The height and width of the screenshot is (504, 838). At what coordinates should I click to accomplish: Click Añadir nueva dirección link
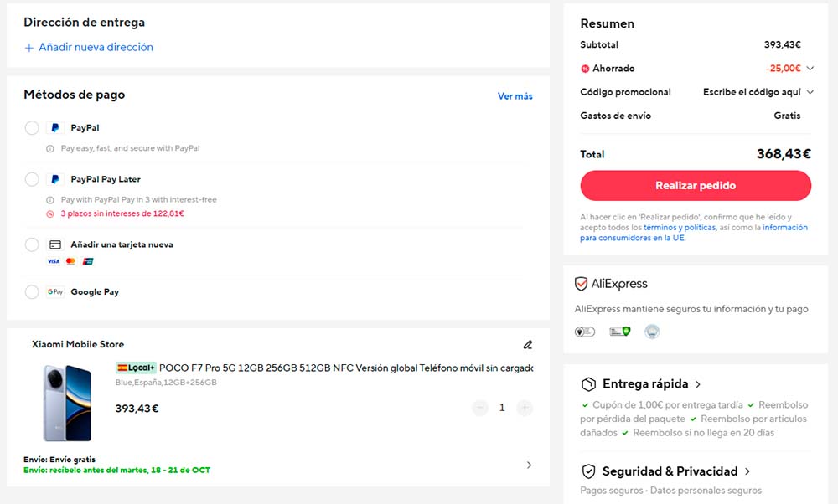tap(89, 48)
